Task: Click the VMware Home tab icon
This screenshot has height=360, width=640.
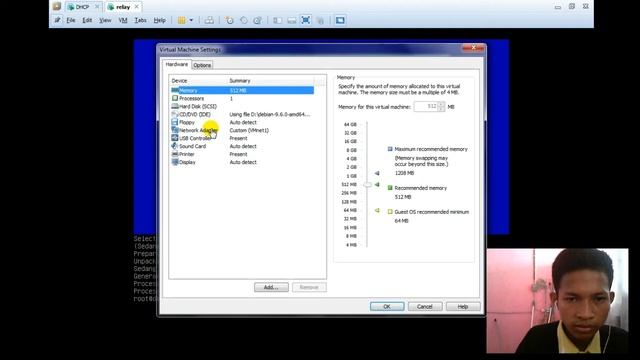Action: point(57,7)
